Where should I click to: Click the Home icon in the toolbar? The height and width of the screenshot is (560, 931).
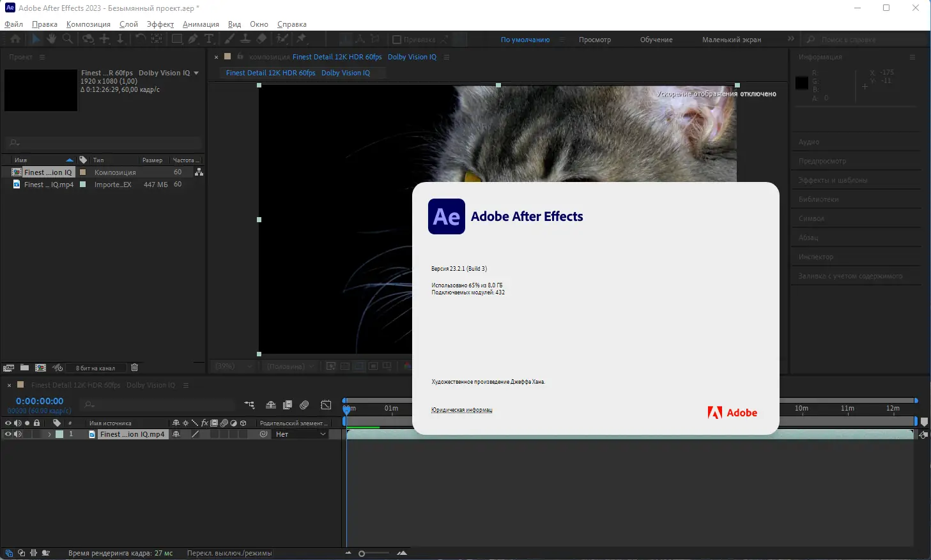14,39
